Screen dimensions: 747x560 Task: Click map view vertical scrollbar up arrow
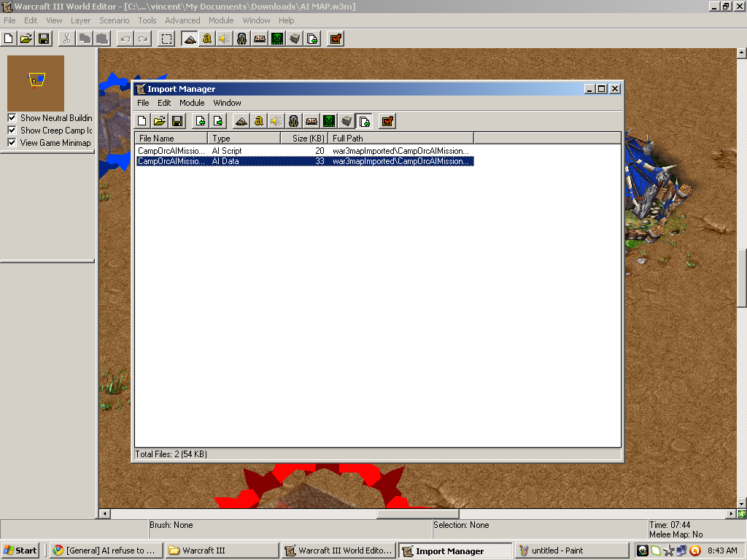[742, 52]
